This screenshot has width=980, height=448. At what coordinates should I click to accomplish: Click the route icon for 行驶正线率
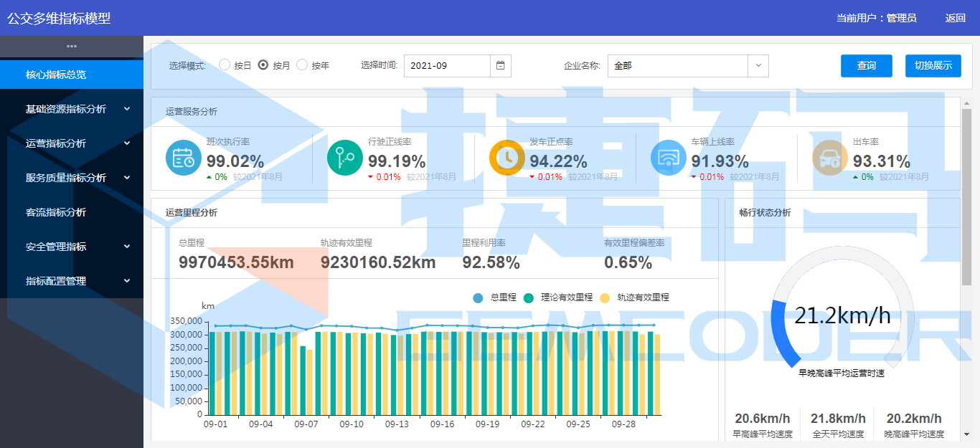[x=345, y=158]
